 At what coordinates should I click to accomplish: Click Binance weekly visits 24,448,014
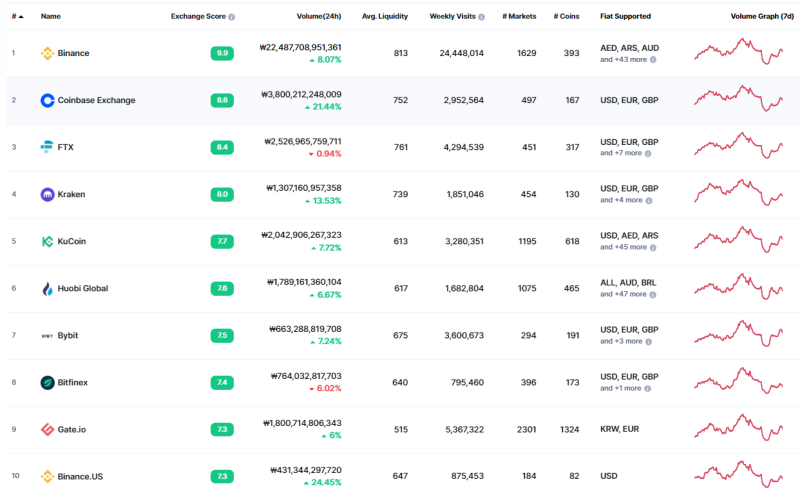pyautogui.click(x=462, y=53)
